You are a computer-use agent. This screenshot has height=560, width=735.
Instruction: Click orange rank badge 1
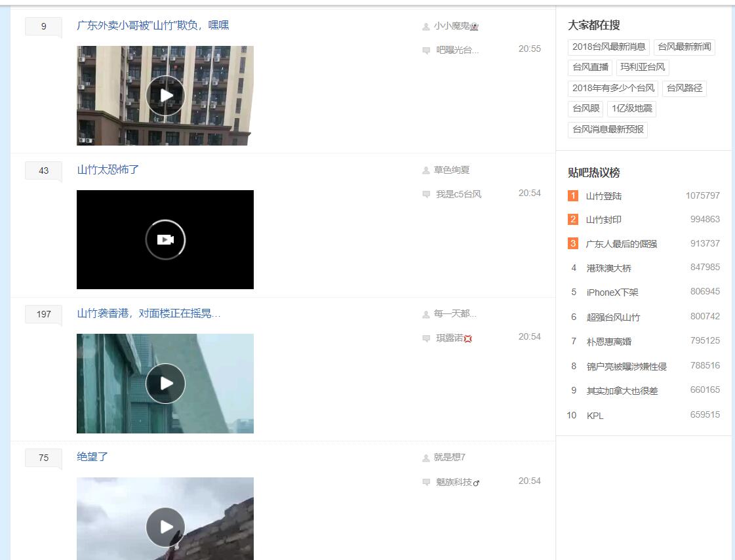pyautogui.click(x=573, y=195)
